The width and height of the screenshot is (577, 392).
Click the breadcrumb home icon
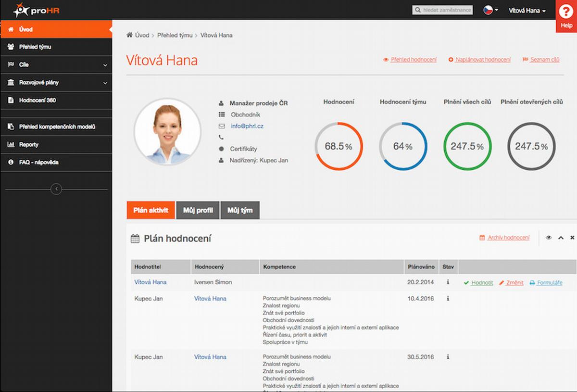pyautogui.click(x=129, y=35)
